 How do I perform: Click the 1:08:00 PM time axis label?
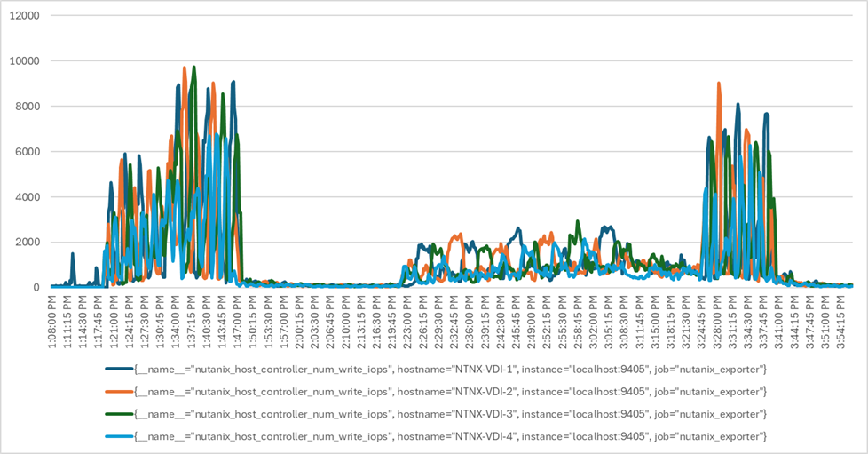point(52,323)
